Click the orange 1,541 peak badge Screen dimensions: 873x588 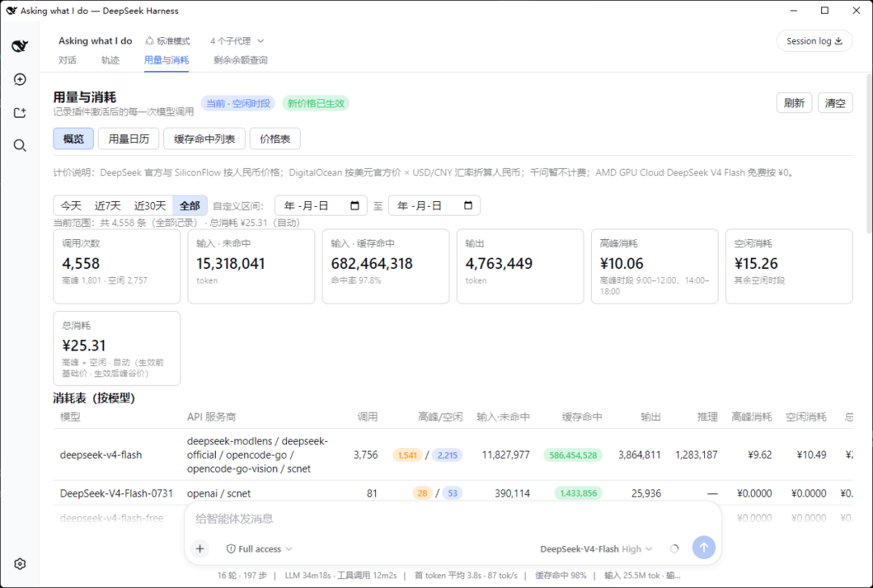tap(407, 455)
